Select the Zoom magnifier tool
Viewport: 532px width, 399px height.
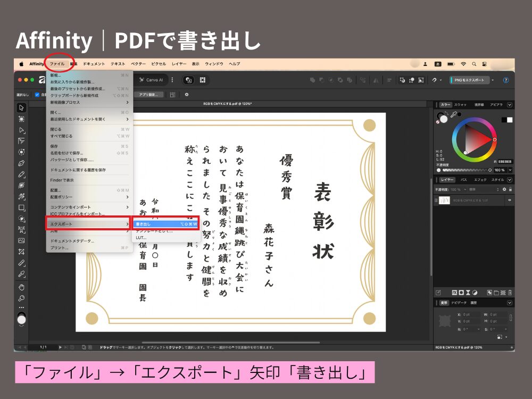pyautogui.click(x=21, y=298)
